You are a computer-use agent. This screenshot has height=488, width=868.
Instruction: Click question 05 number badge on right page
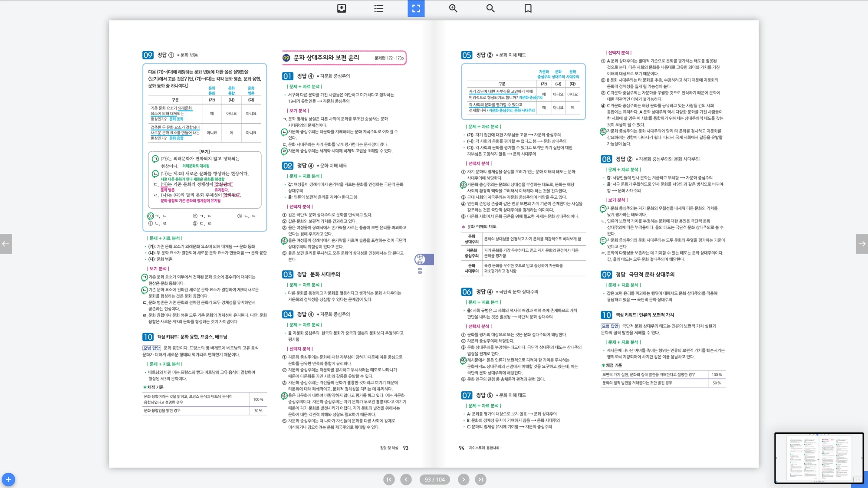pyautogui.click(x=466, y=55)
